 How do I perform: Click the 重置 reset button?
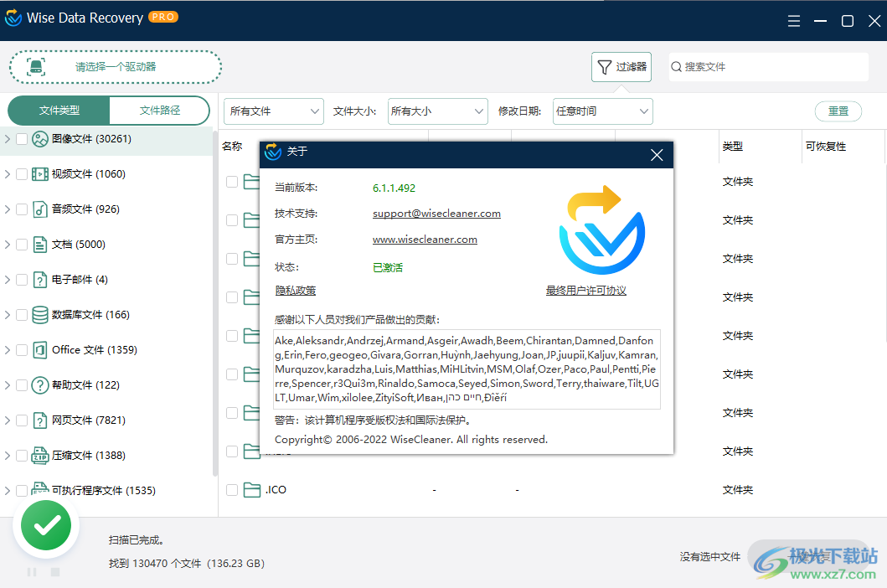click(838, 111)
